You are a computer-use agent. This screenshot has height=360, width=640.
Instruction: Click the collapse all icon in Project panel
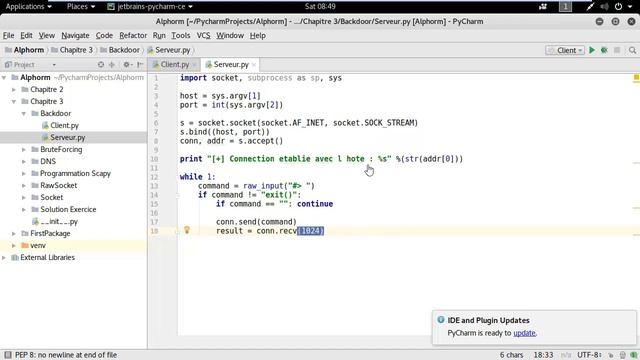tap(112, 64)
